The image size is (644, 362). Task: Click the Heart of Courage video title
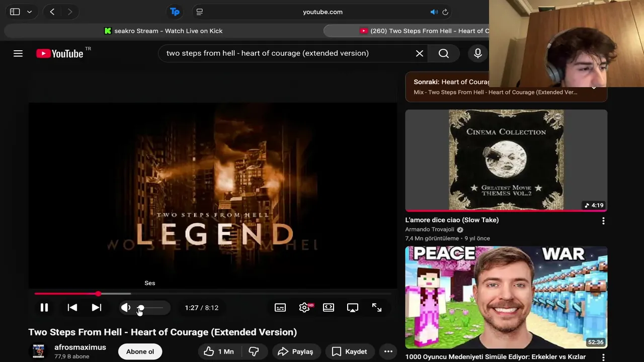click(x=163, y=332)
